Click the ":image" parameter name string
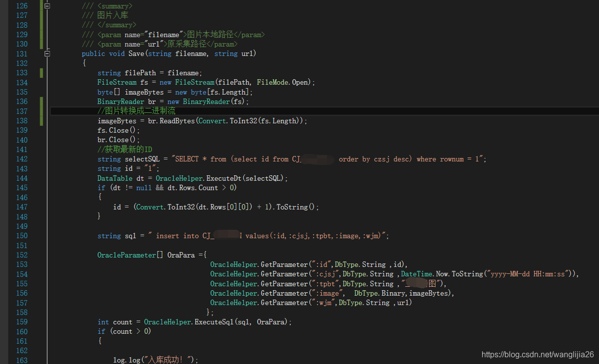 tap(327, 293)
